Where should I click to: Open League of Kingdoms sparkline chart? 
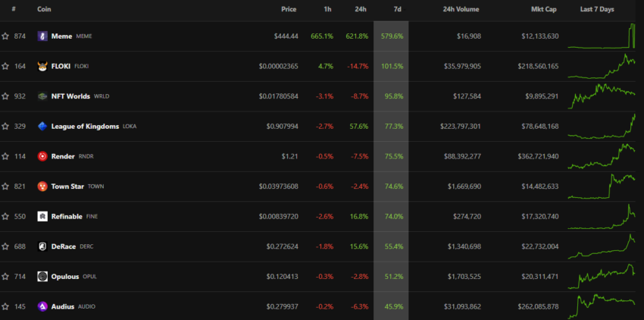point(602,127)
